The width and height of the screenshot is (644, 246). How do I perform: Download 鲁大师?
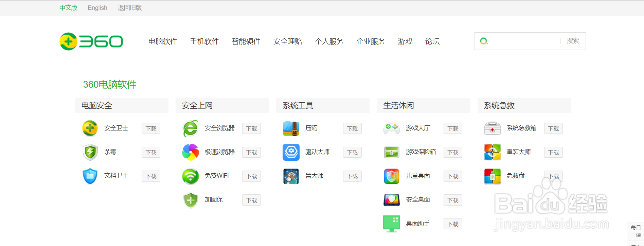pos(352,176)
